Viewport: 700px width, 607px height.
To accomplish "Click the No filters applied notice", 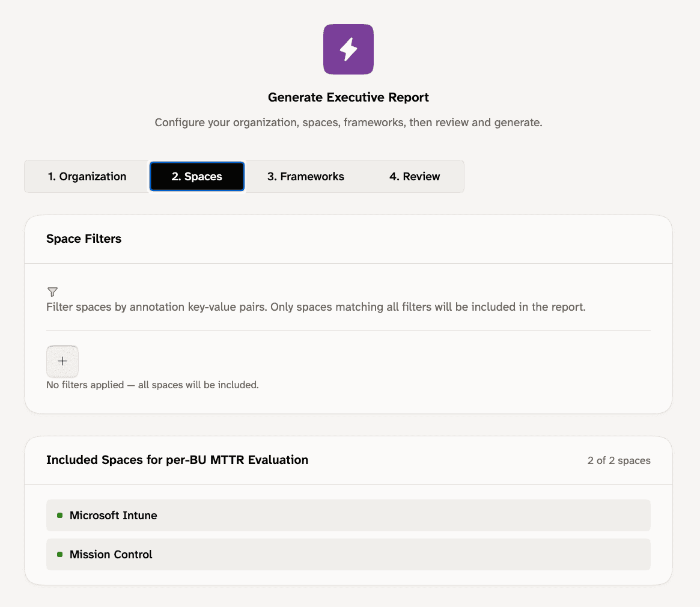I will tap(153, 385).
